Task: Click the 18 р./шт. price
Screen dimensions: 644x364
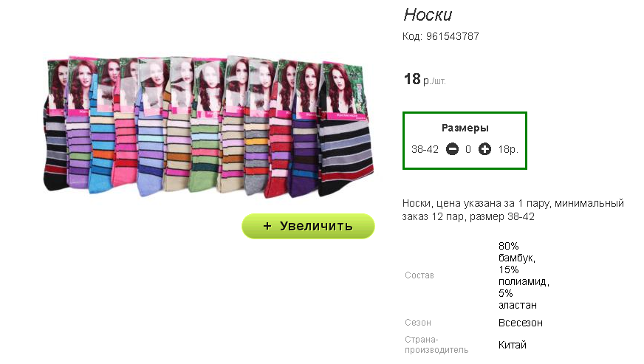Action: (425, 79)
